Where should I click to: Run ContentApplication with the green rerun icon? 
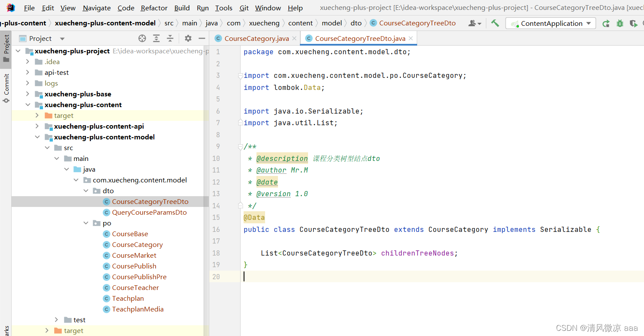tap(606, 23)
